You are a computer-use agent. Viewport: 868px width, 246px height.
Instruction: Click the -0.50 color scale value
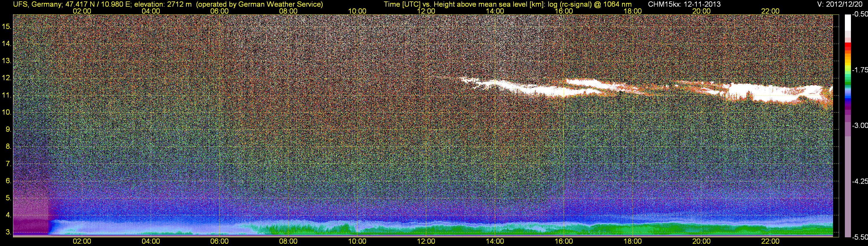click(x=860, y=14)
